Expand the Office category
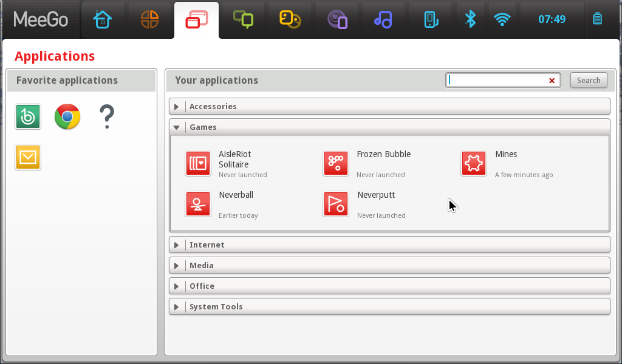Image resolution: width=622 pixels, height=364 pixels. point(389,286)
